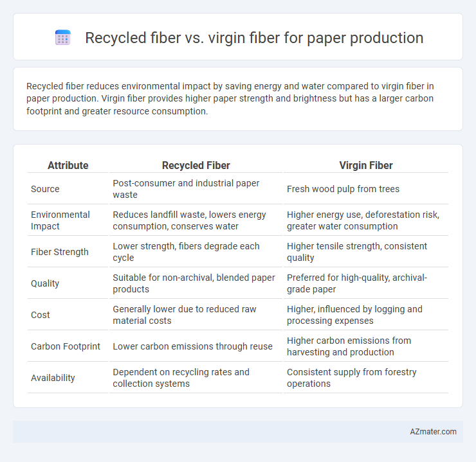The width and height of the screenshot is (476, 462).
Task: Click 'Fresh wood pulp from trees' cell
Action: point(366,189)
